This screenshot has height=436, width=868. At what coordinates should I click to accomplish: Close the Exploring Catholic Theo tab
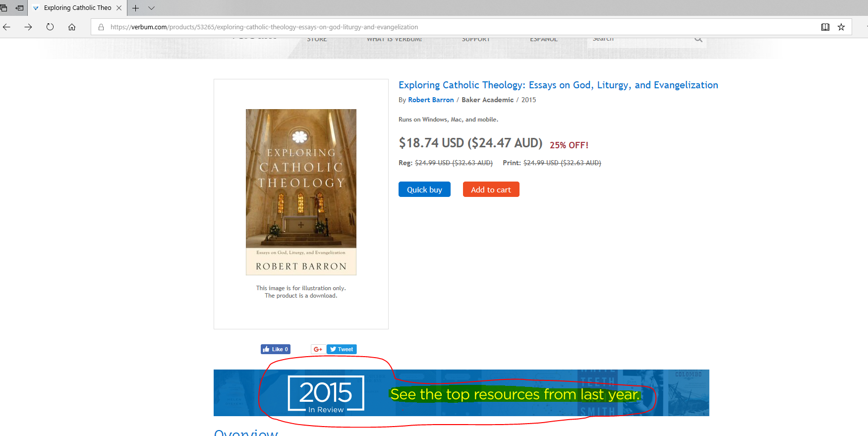119,8
